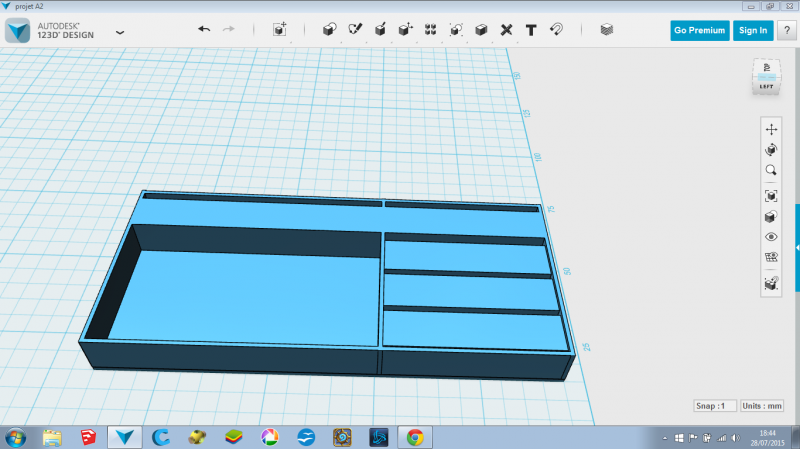Open the Transform tool
The height and width of the screenshot is (449, 800).
coord(280,29)
